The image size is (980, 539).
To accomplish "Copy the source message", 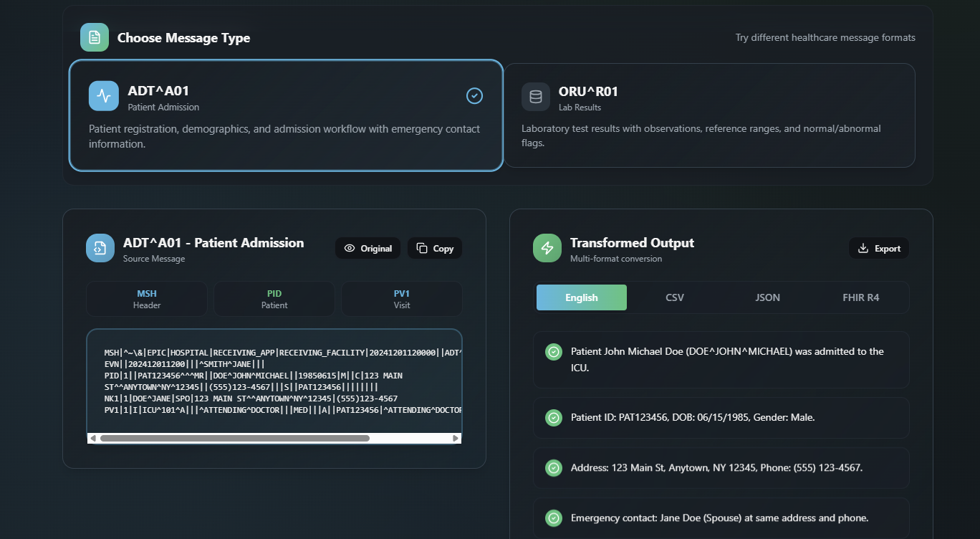I will pyautogui.click(x=435, y=248).
